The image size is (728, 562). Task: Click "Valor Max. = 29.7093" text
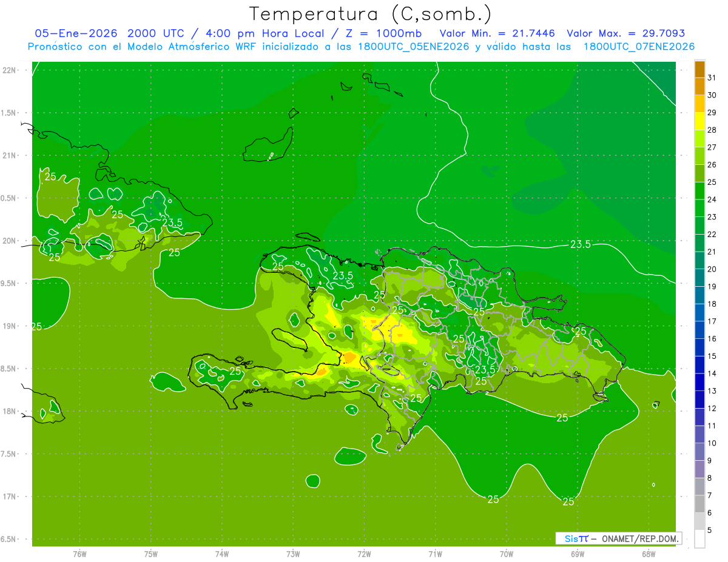tap(625, 33)
